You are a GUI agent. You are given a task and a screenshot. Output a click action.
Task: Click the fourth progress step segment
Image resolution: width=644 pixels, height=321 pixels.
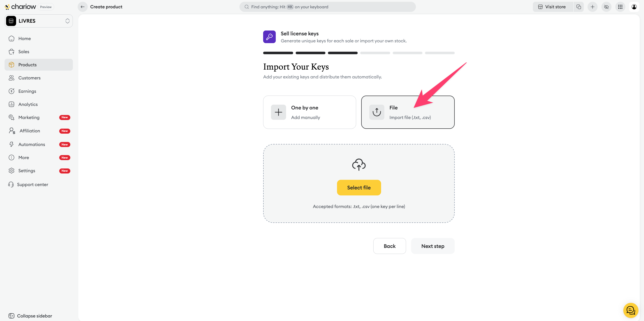(x=375, y=53)
